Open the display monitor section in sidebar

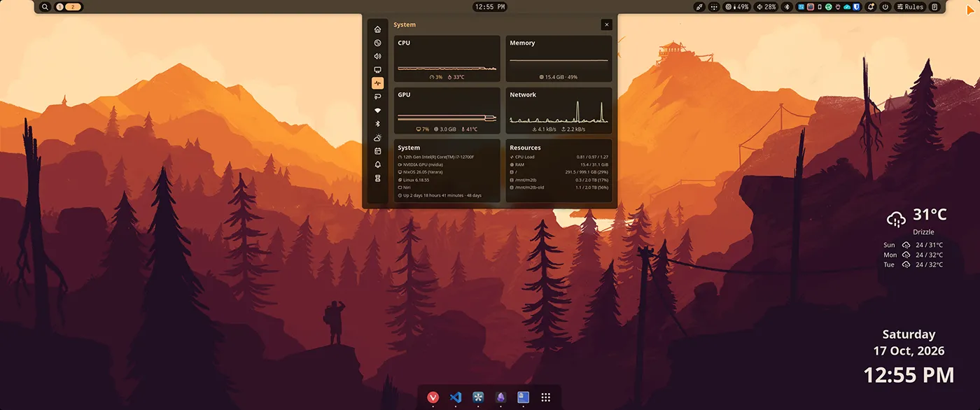point(377,70)
